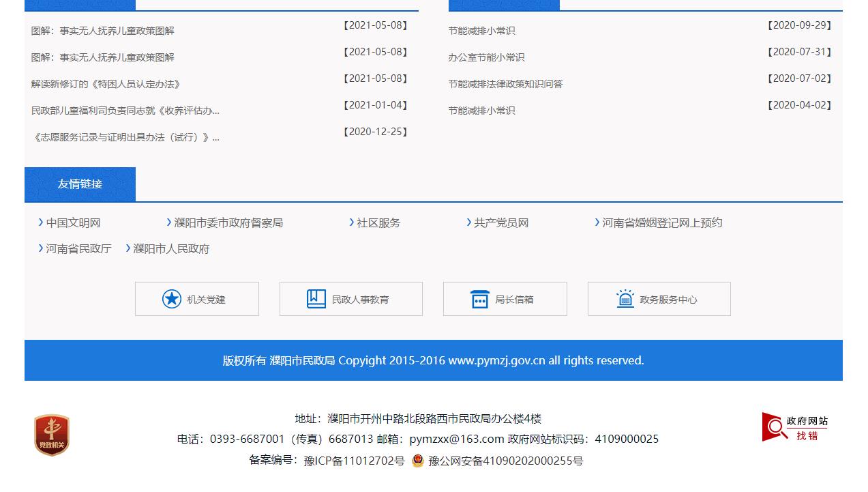Expand the chevron before 河南省民政厅
868x492 pixels.
click(x=40, y=248)
